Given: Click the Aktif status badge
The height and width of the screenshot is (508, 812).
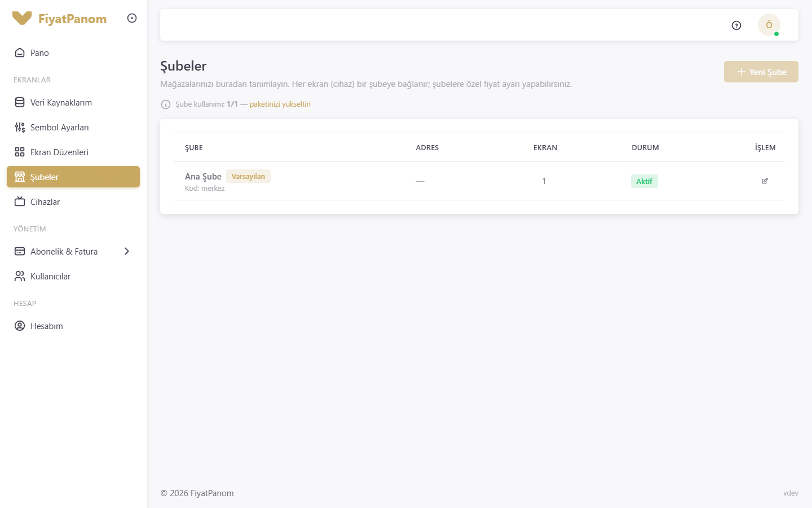Looking at the screenshot, I should coord(645,181).
